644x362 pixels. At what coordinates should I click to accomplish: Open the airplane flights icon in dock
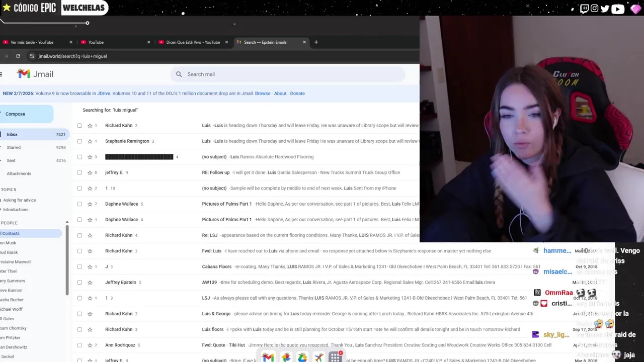click(319, 357)
